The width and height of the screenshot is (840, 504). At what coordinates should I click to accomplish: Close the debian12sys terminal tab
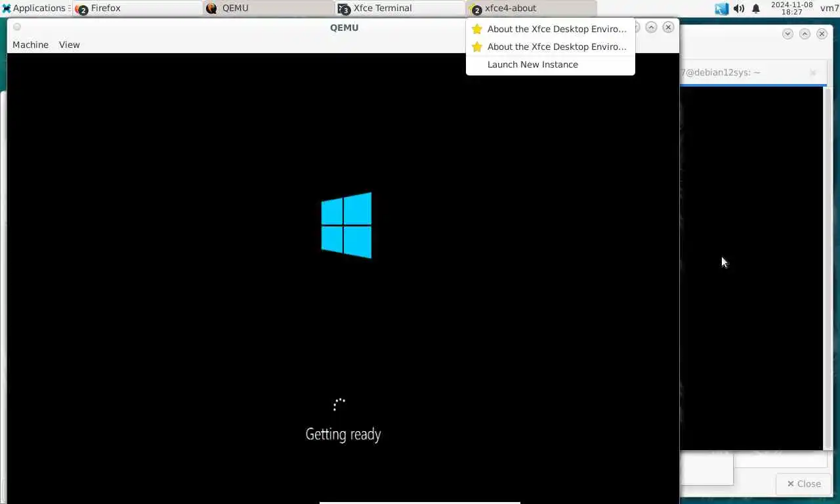click(812, 73)
